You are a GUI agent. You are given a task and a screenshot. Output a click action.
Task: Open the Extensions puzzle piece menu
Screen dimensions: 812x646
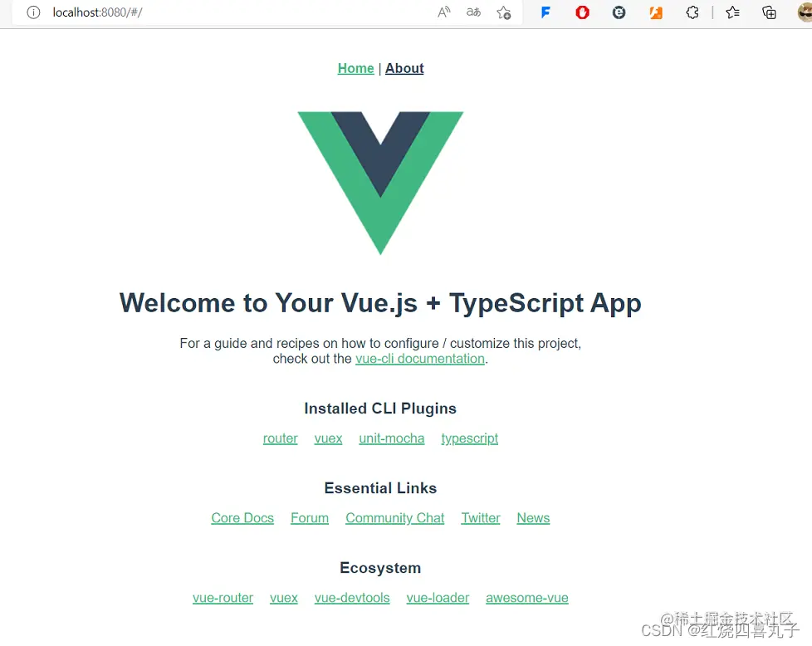[692, 12]
